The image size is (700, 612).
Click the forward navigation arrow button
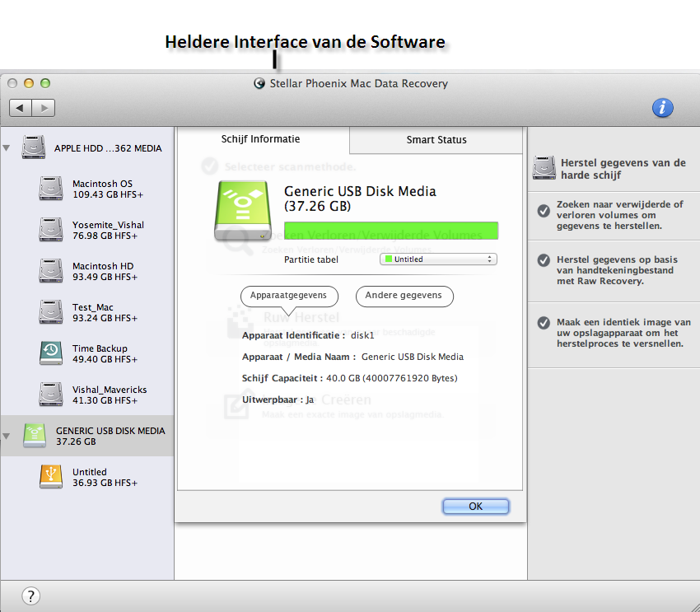pos(44,108)
